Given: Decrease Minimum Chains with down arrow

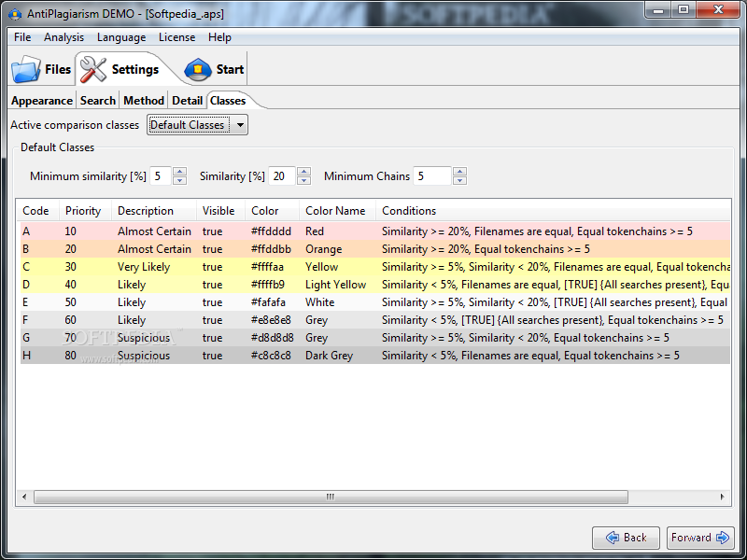Looking at the screenshot, I should pyautogui.click(x=459, y=180).
